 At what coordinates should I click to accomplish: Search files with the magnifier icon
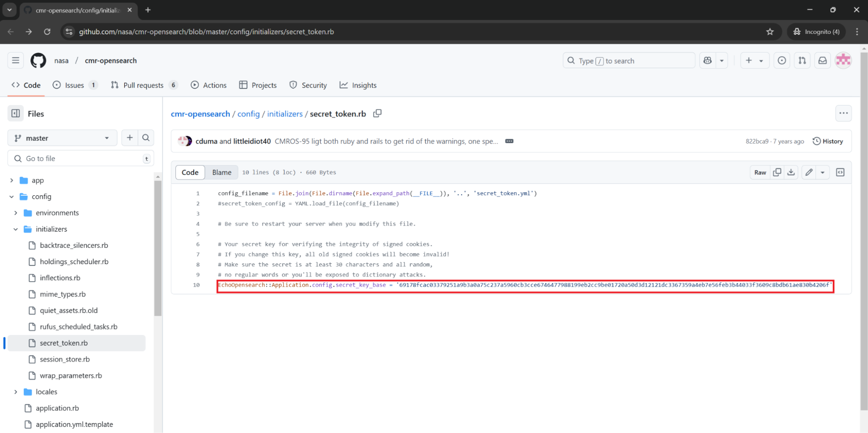pyautogui.click(x=146, y=138)
